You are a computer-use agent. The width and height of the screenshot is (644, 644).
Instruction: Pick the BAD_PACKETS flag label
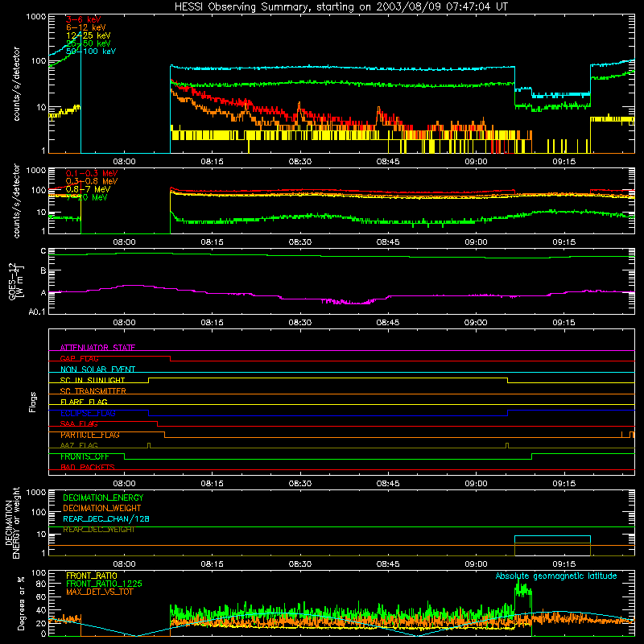click(x=88, y=468)
